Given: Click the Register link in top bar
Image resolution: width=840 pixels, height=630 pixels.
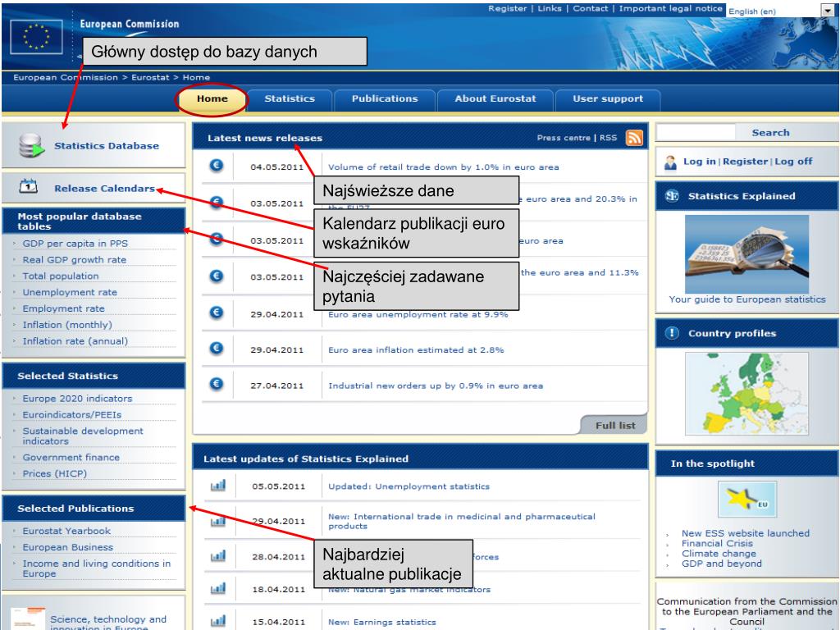Looking at the screenshot, I should point(507,8).
